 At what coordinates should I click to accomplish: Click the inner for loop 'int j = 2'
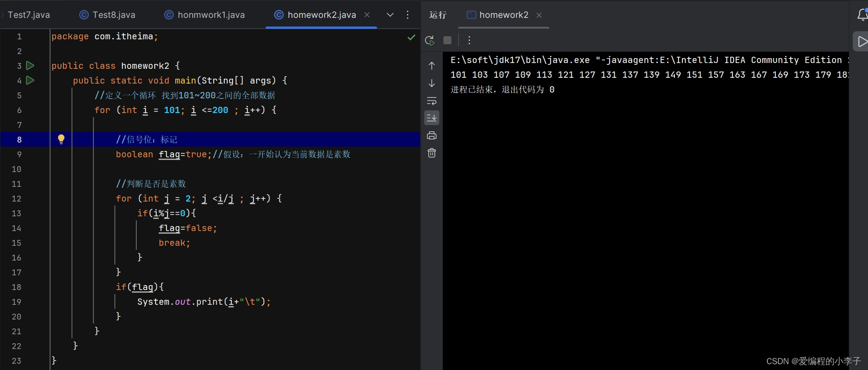199,198
